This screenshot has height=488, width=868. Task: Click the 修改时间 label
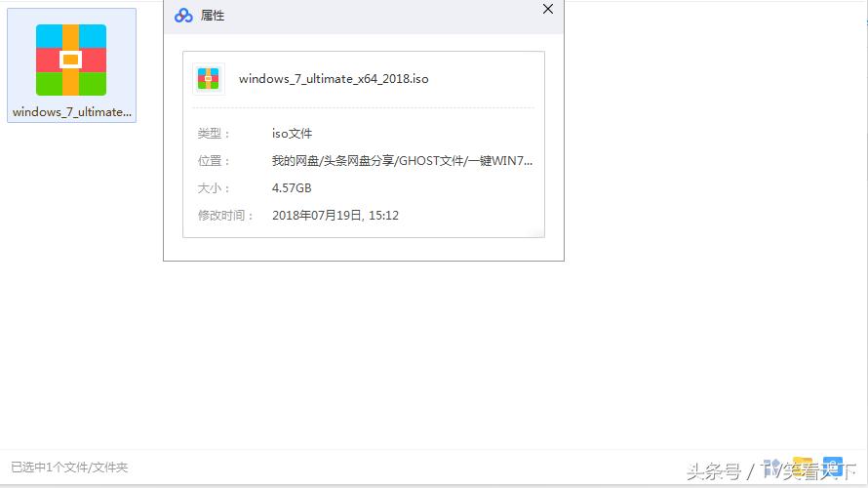click(225, 215)
